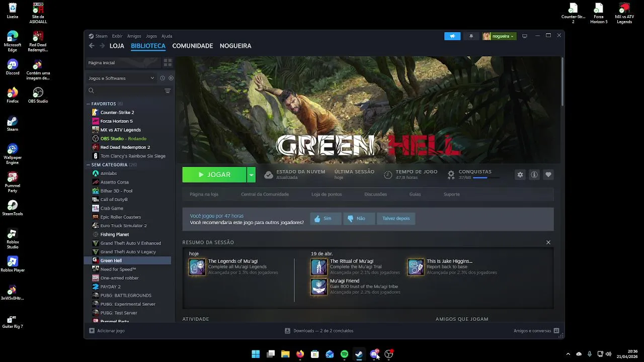Open Loja de pontos tab
Image resolution: width=644 pixels, height=362 pixels.
[x=327, y=194]
